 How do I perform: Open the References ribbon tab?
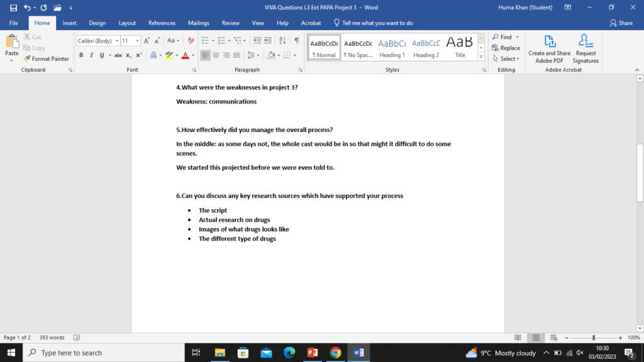coord(162,23)
